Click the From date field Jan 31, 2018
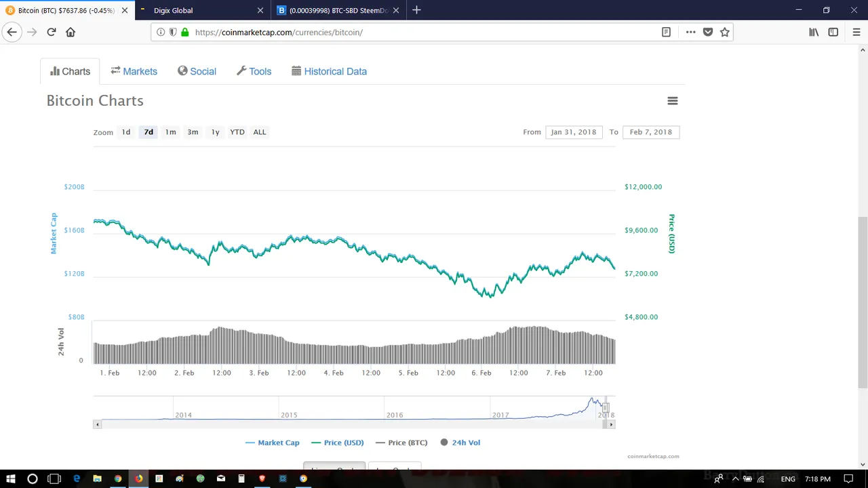The height and width of the screenshot is (488, 868). [x=574, y=132]
